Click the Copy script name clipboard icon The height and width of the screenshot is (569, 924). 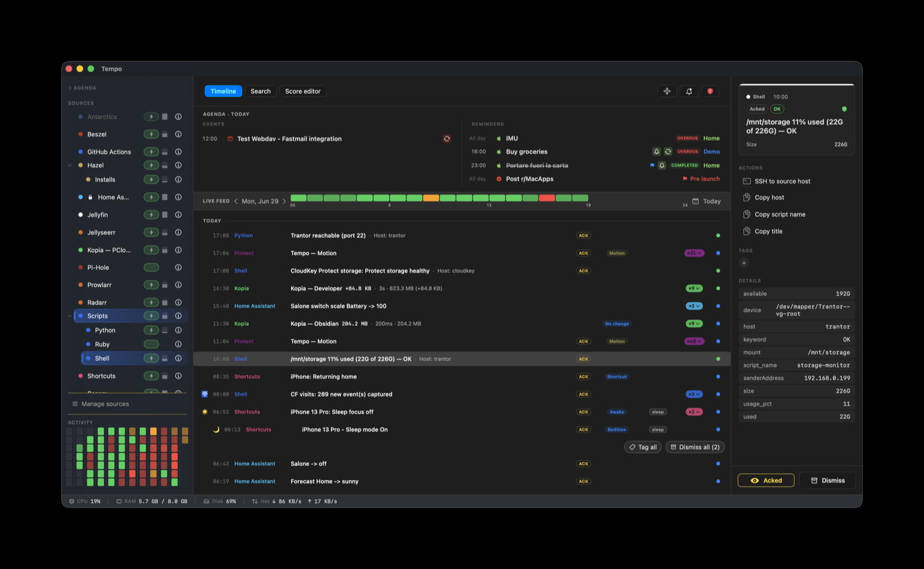click(747, 214)
